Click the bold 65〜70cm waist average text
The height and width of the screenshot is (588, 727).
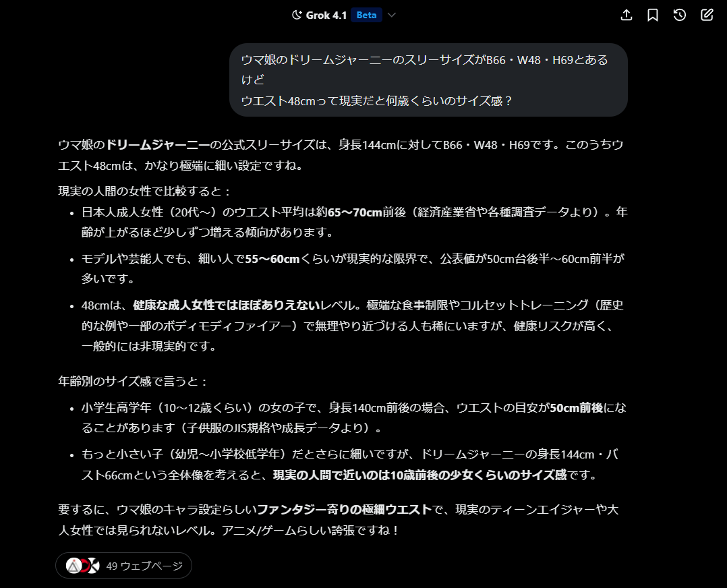355,212
